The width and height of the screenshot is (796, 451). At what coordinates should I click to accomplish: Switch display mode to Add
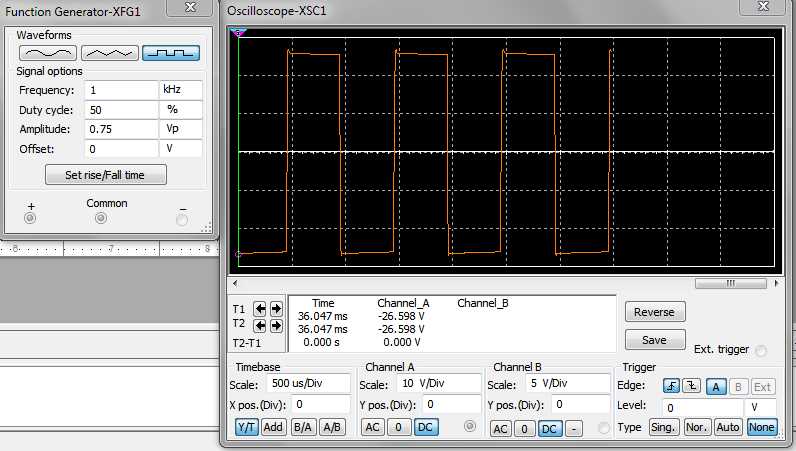[273, 427]
